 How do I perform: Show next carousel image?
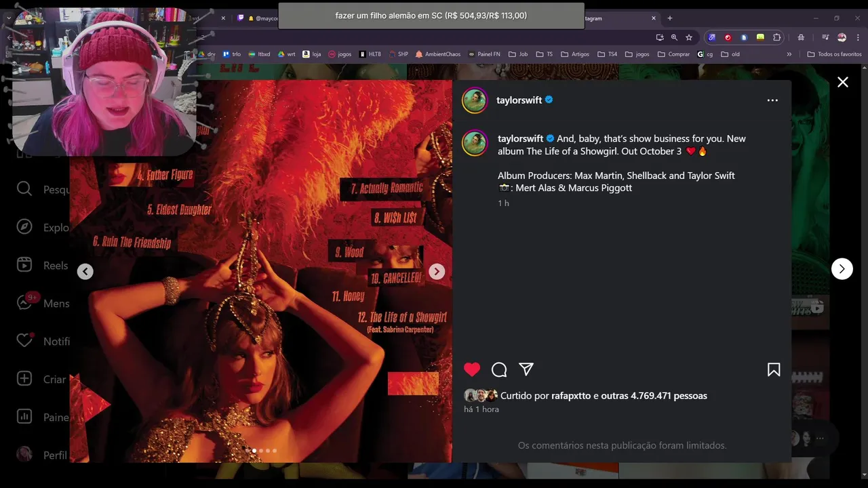[x=437, y=272]
